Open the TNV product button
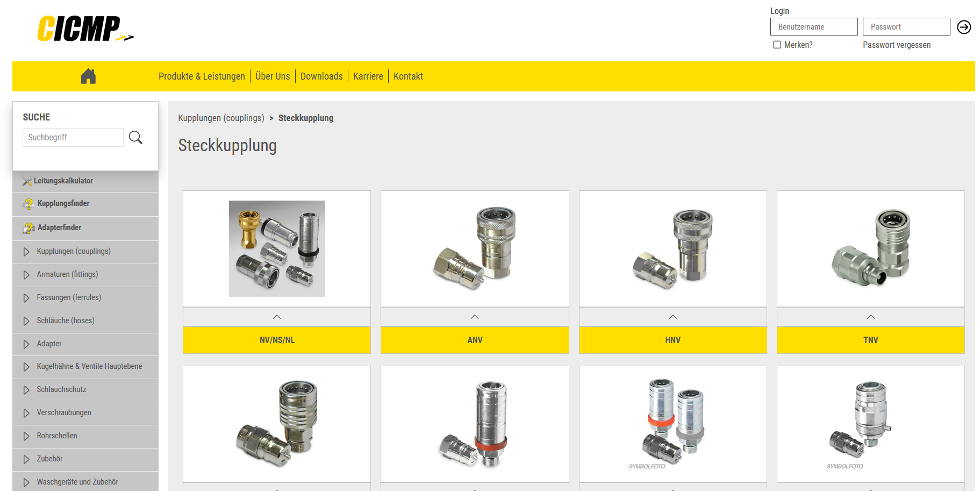The height and width of the screenshot is (491, 980). 870,340
